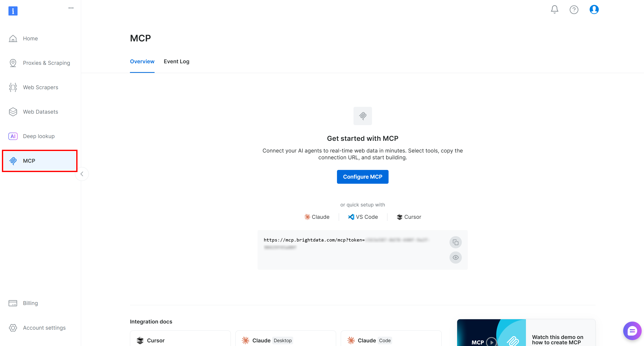The width and height of the screenshot is (644, 346).
Task: Collapse the left sidebar
Action: tap(82, 174)
